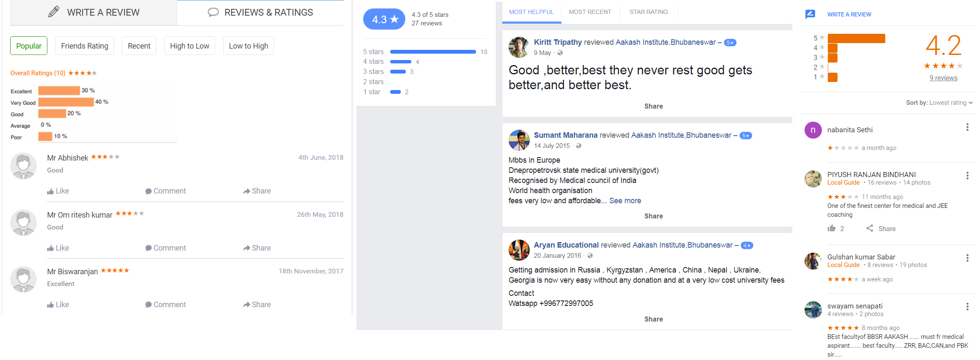
Task: Open the Star Rating tab
Action: tap(649, 12)
